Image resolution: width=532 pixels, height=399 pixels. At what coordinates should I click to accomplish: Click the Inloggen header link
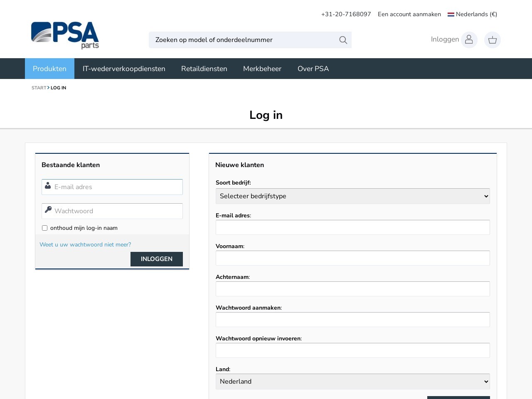click(445, 39)
